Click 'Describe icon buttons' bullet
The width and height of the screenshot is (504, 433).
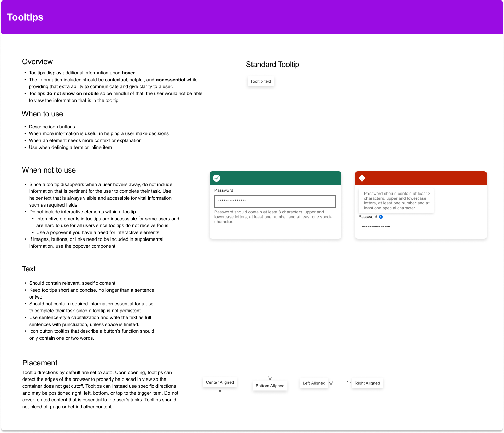point(52,127)
